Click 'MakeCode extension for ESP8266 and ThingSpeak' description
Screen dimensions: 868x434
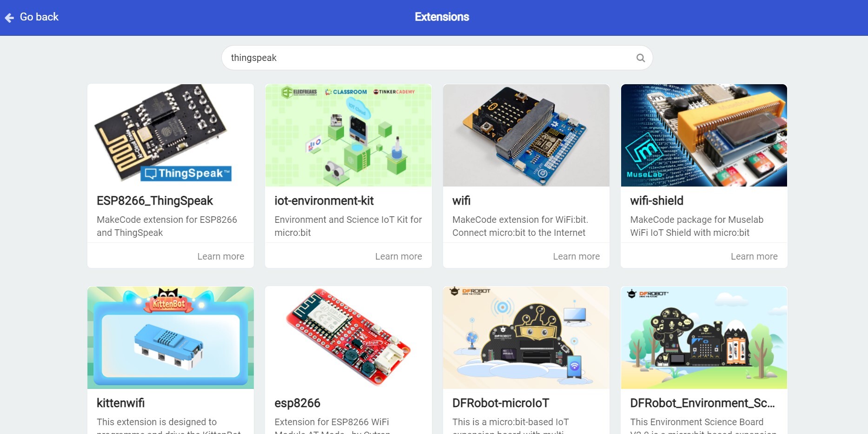tap(167, 226)
